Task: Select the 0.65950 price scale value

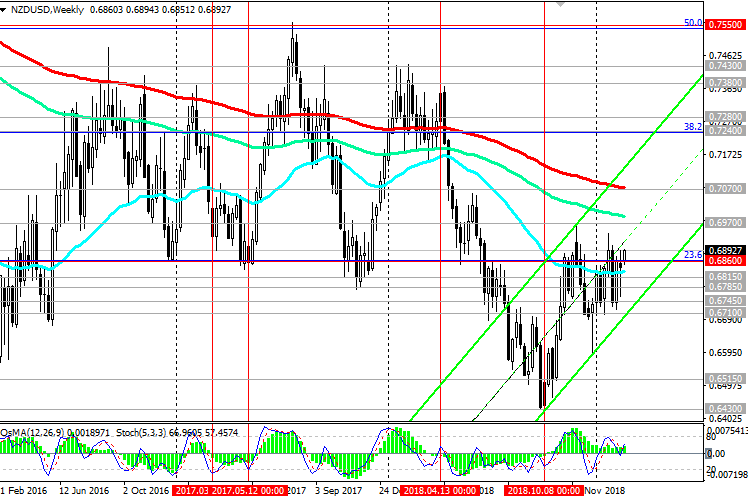Action: (726, 353)
